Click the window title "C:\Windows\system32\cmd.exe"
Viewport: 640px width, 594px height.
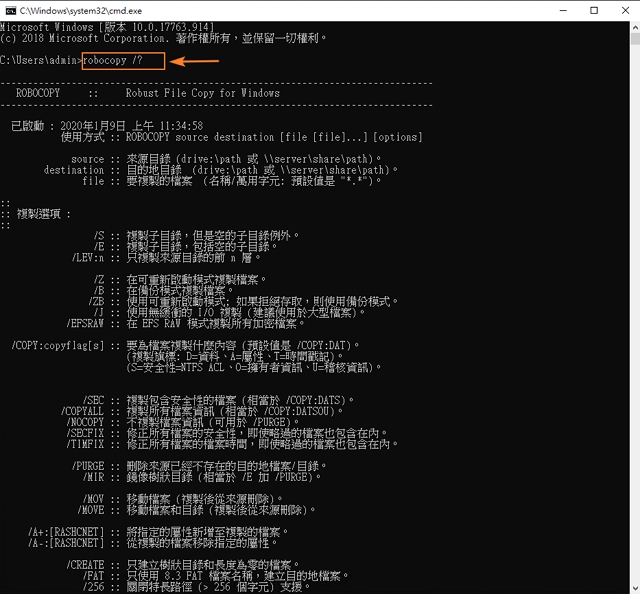click(81, 11)
